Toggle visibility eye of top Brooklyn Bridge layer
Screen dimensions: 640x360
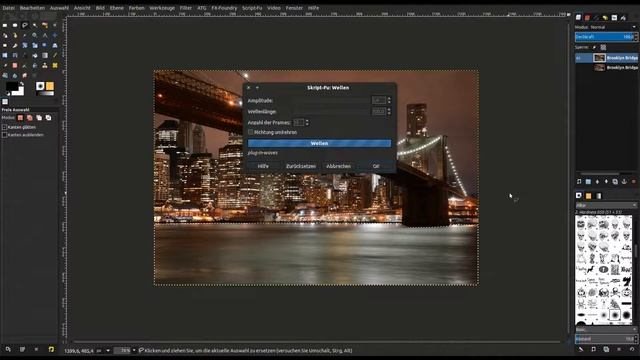click(x=578, y=58)
